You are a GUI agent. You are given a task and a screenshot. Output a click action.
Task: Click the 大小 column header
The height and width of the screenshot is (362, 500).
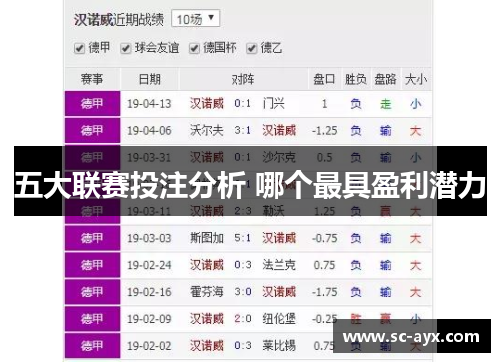click(416, 79)
